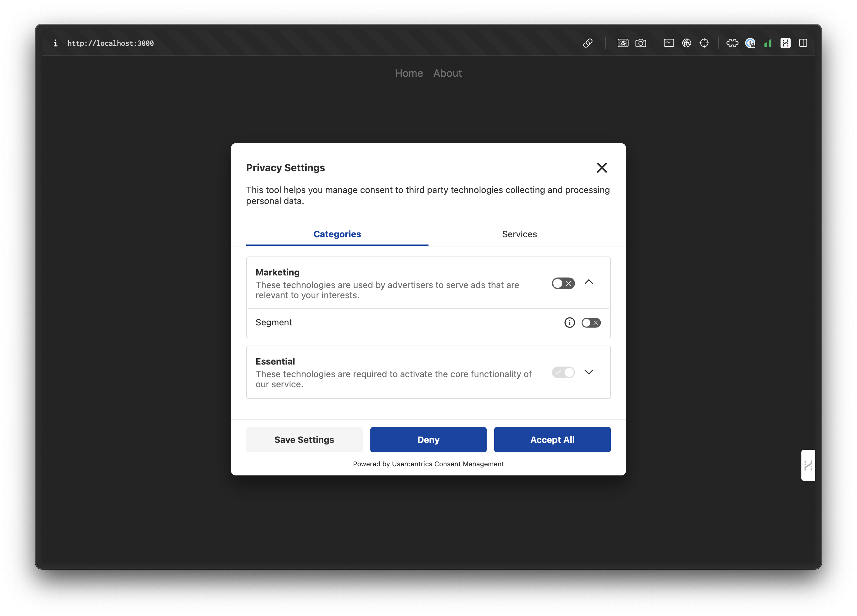
Task: Switch to the Services tab
Action: [519, 233]
